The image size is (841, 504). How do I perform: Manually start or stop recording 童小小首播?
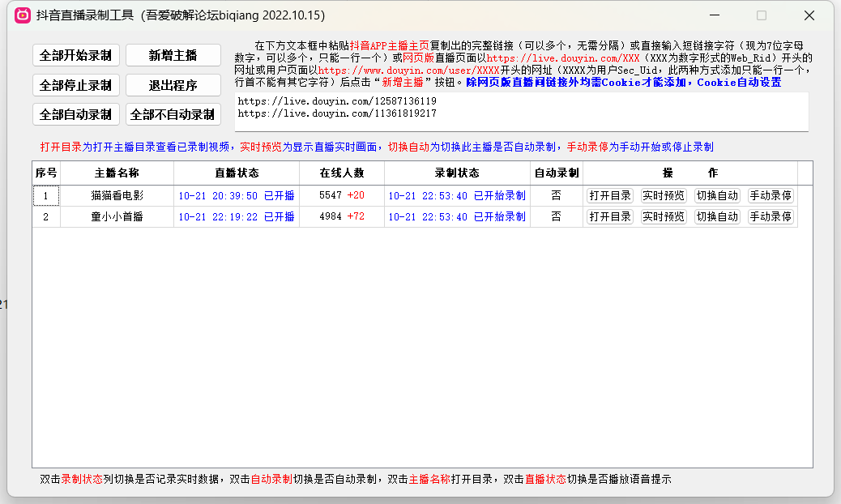point(771,216)
